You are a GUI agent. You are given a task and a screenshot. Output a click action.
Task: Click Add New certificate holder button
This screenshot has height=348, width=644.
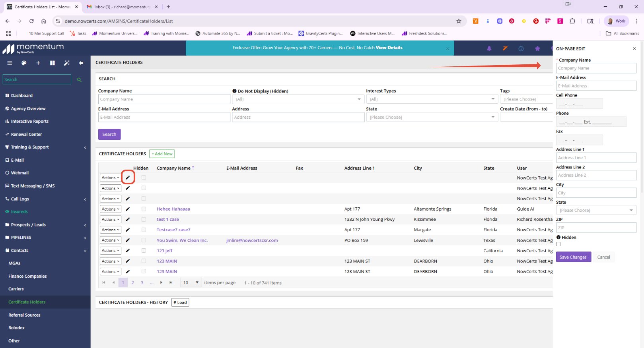coord(162,154)
